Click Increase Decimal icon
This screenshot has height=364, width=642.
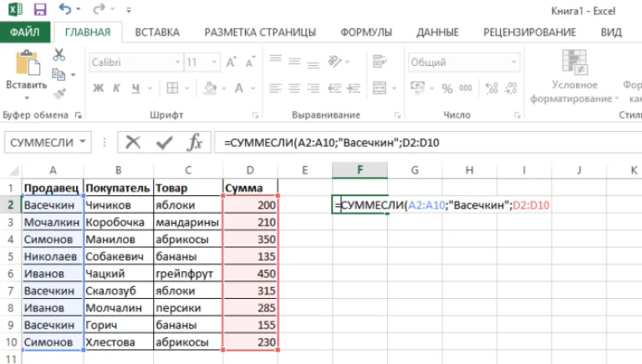[x=492, y=88]
